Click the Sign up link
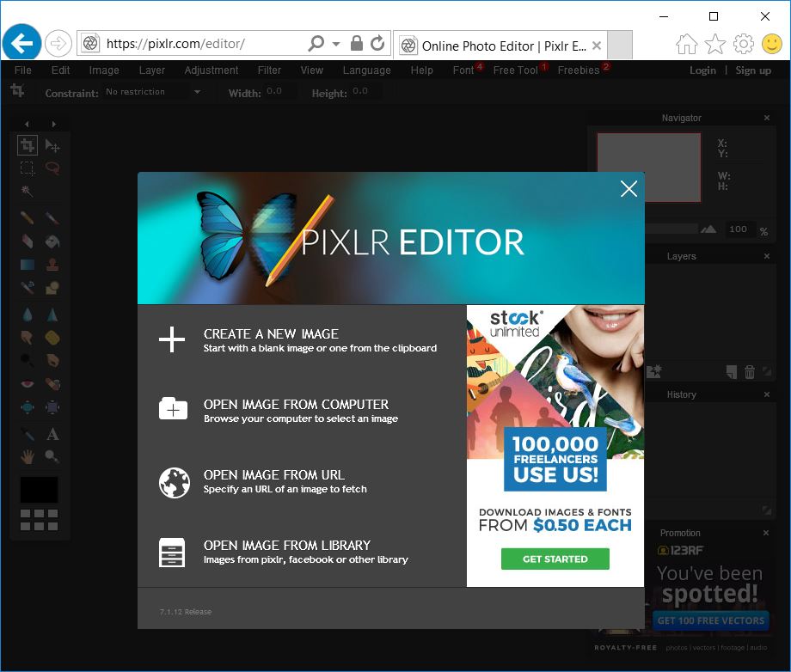Image resolution: width=791 pixels, height=672 pixels. tap(753, 70)
